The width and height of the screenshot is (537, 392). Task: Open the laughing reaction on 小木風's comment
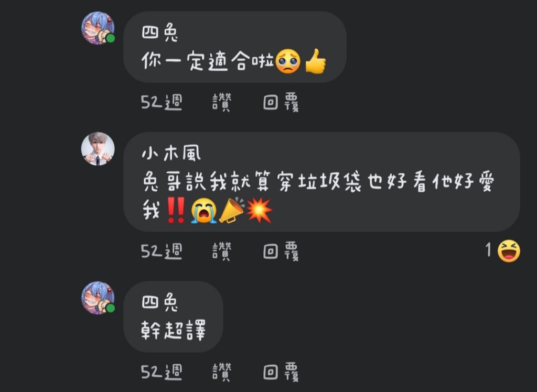coord(509,251)
